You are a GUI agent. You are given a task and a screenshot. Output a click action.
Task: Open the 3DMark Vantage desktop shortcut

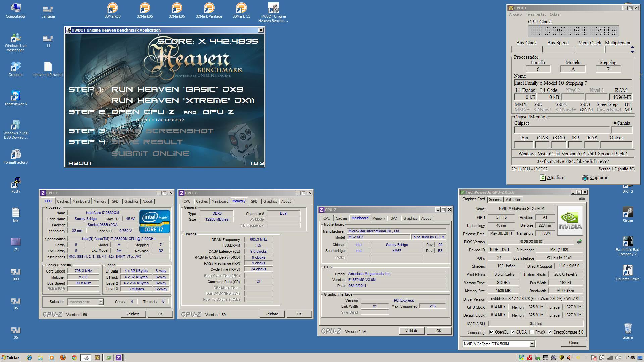click(209, 10)
